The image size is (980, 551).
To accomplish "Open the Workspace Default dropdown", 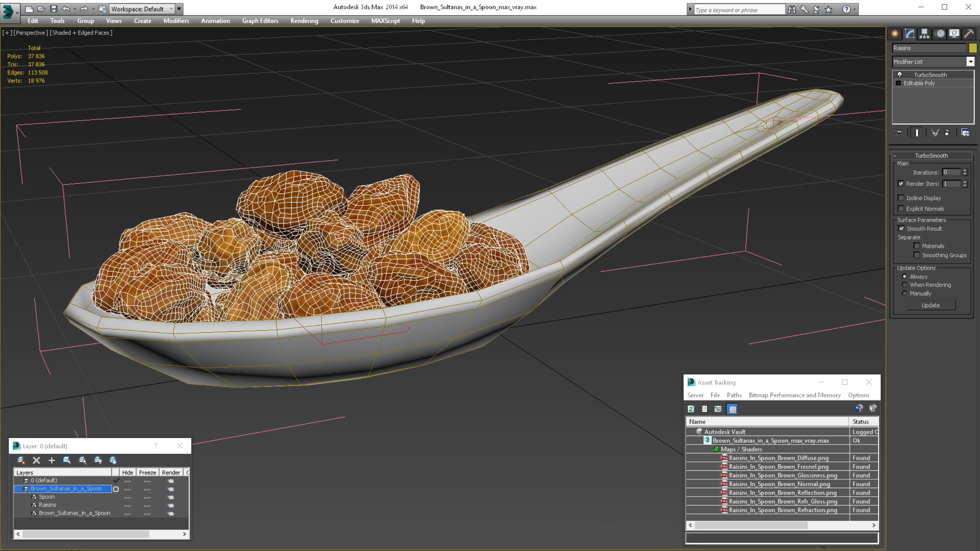I will 171,9.
